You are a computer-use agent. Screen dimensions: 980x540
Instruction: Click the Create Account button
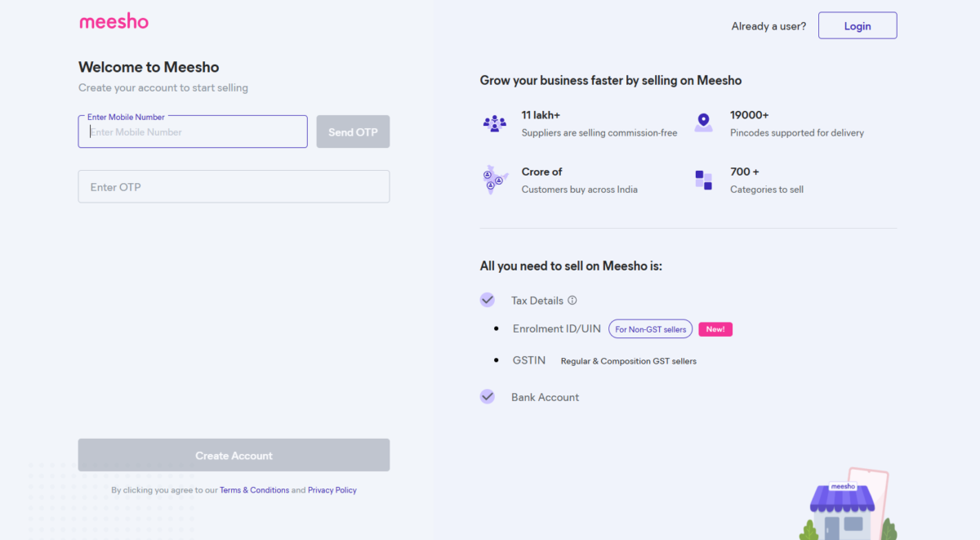234,455
